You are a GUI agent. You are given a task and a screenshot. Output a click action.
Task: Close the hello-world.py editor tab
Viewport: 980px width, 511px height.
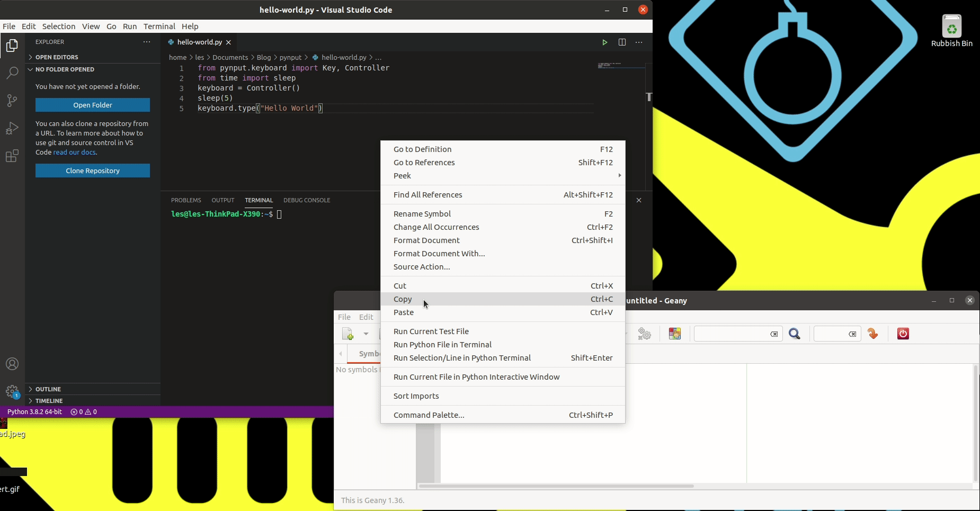pos(229,42)
